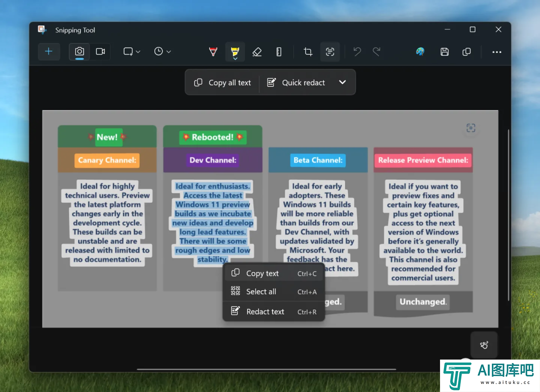Screen dimensions: 540x392
Task: Choose Copy text from the context menu
Action: (274, 273)
